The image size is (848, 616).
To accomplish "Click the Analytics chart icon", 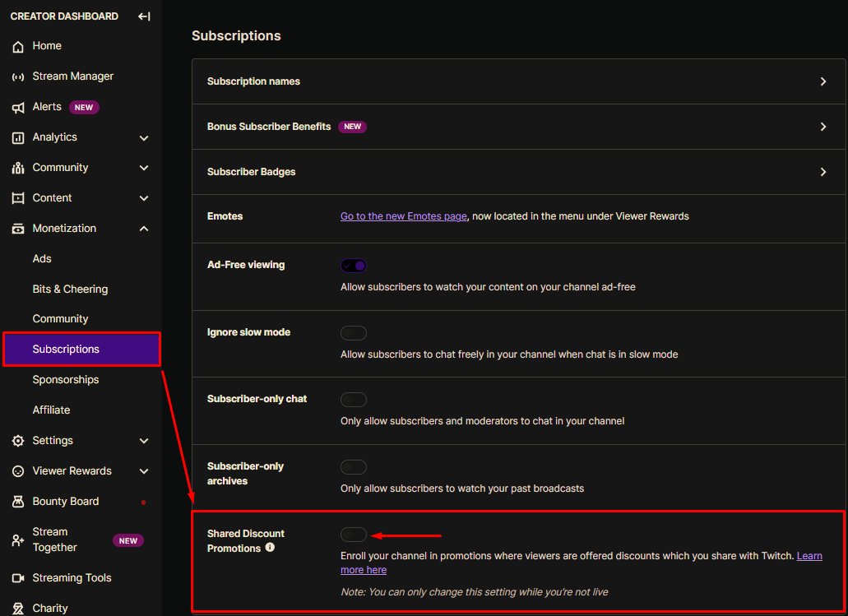I will click(x=18, y=138).
